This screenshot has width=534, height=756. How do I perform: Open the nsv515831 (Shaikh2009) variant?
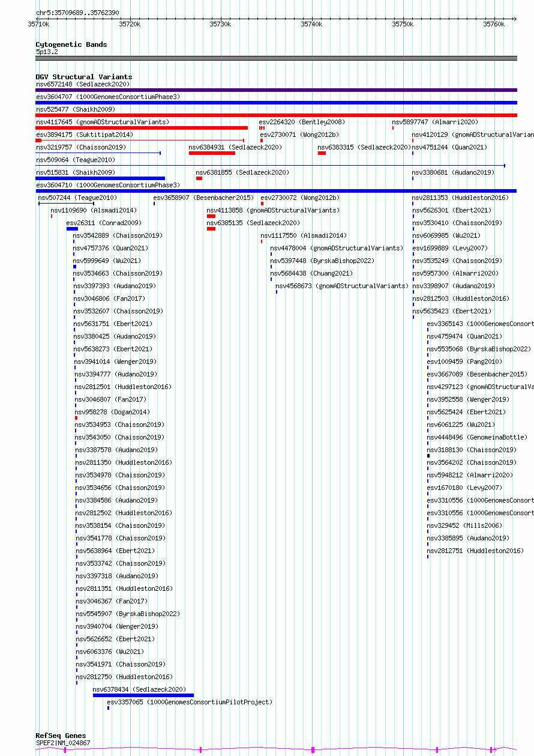75,172
